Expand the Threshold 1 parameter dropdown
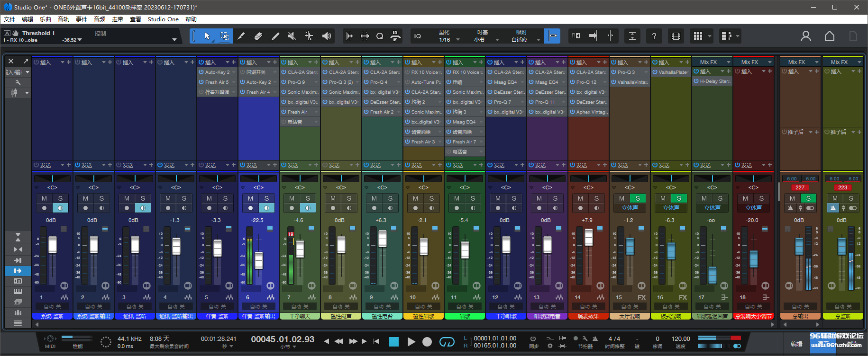Image resolution: width=868 pixels, height=356 pixels. 174,40
